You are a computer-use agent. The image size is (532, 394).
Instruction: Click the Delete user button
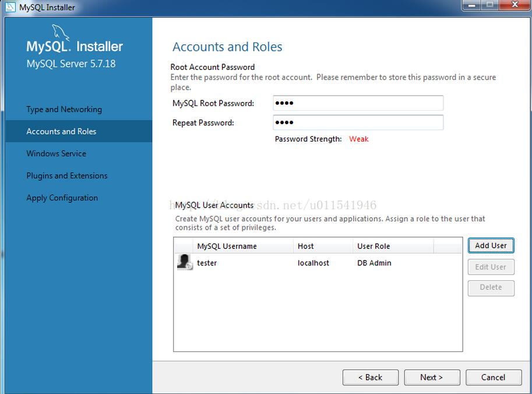[x=491, y=287]
